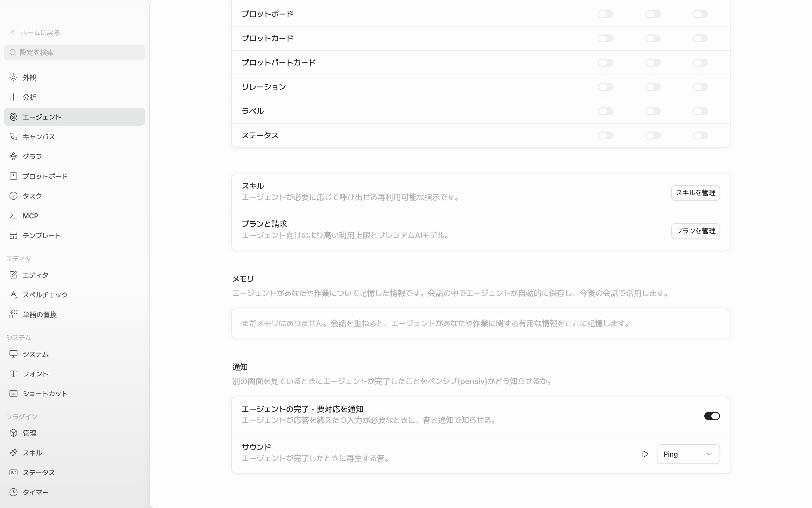
Task: Click the back chevron icon beside ホームに戻る
Action: pyautogui.click(x=12, y=32)
